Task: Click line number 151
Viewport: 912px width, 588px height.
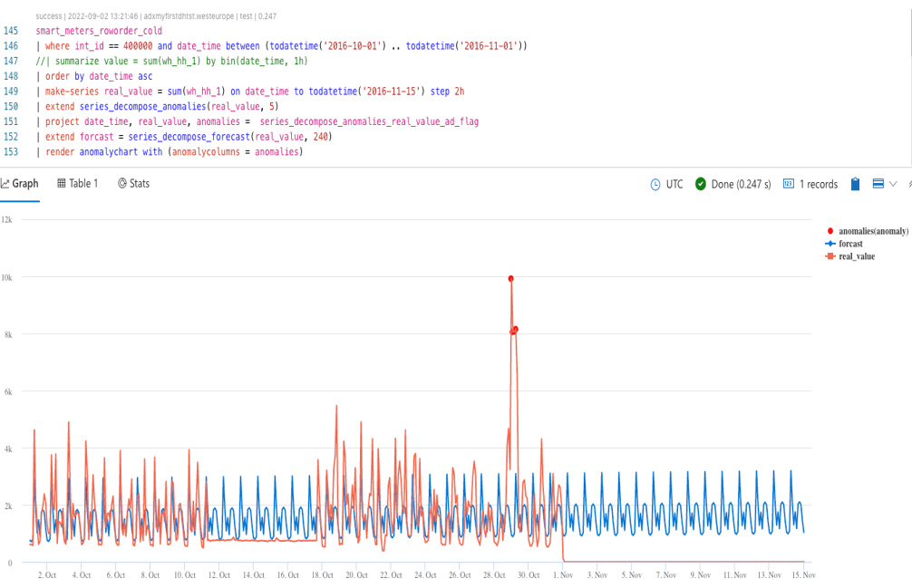Action: click(11, 121)
